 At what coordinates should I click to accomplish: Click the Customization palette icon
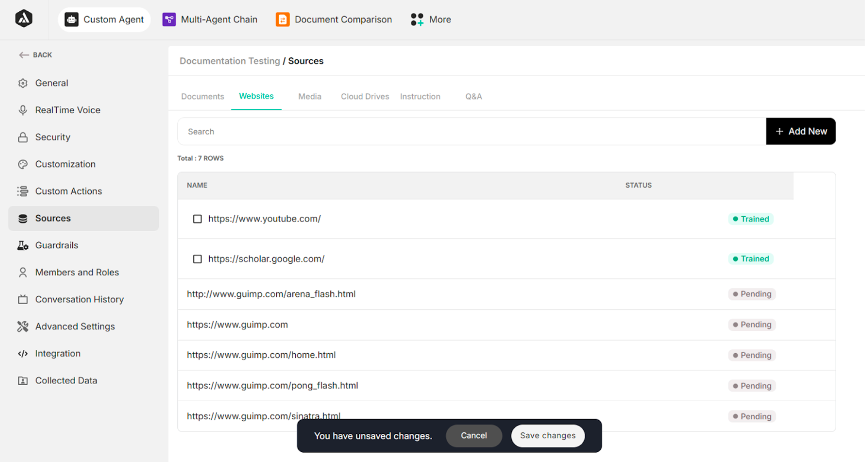pos(23,164)
